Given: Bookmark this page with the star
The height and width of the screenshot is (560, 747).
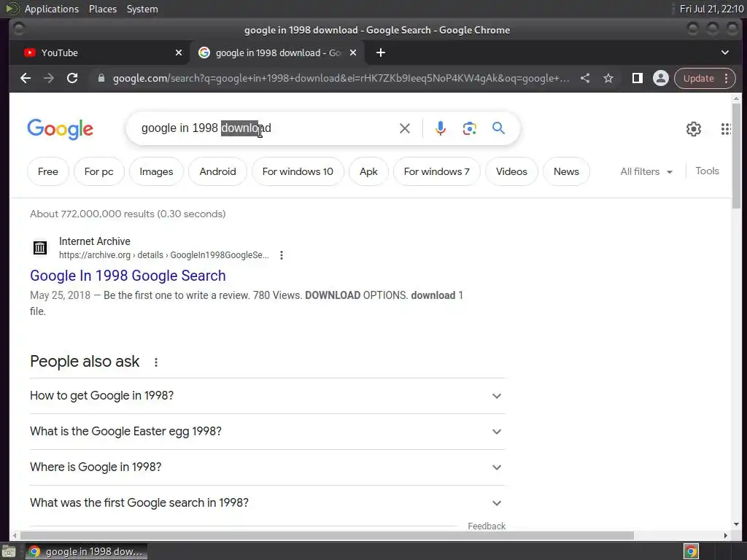Looking at the screenshot, I should [x=608, y=78].
